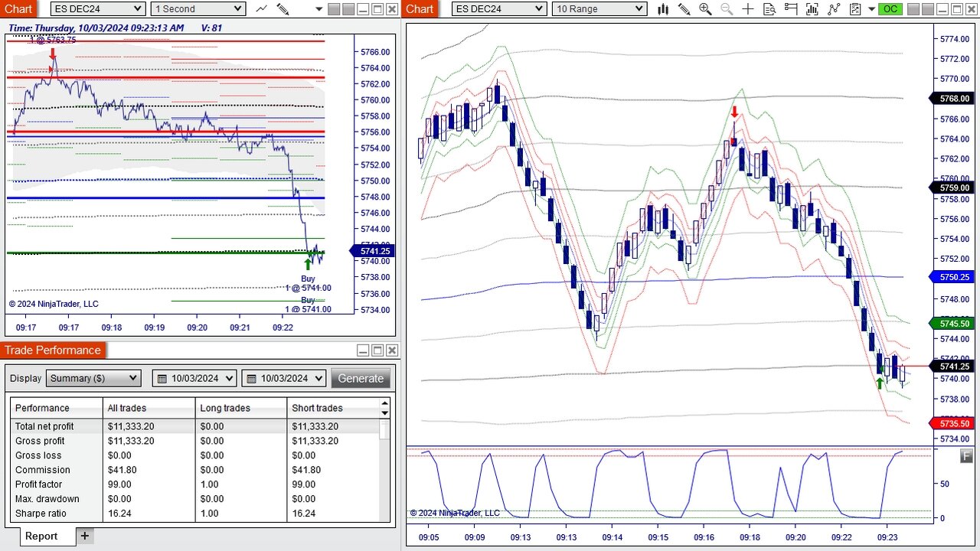Click performance table scroll down arrow
Viewport: 980px width, 551px height.
[385, 413]
